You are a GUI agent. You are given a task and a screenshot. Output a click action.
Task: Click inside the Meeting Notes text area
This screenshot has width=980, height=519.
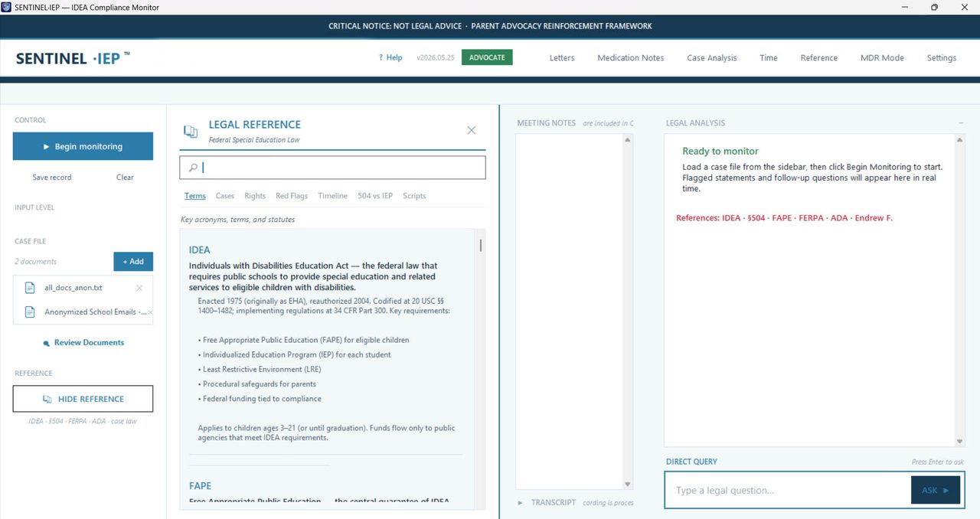pos(570,311)
